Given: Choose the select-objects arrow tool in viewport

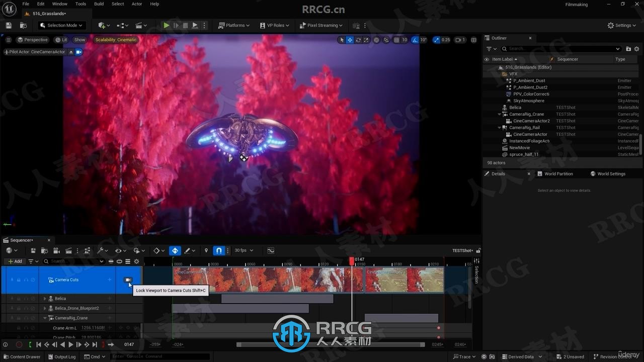Looking at the screenshot, I should click(342, 40).
